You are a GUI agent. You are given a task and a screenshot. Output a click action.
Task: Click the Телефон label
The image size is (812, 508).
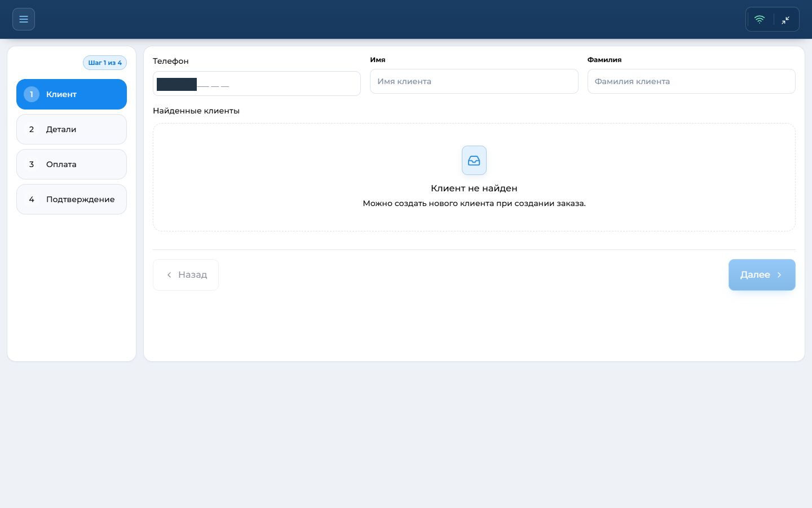click(171, 61)
